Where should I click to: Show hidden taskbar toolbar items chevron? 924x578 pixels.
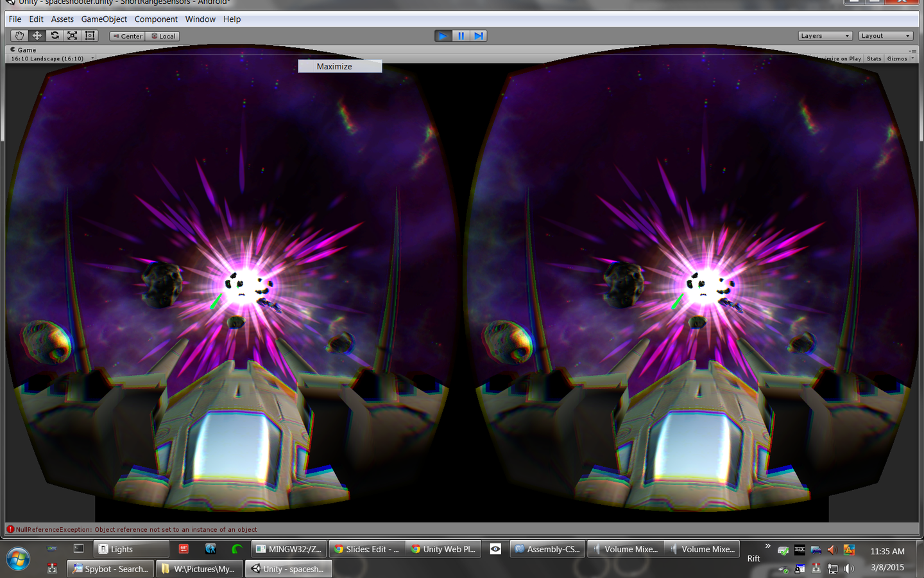[x=767, y=546]
